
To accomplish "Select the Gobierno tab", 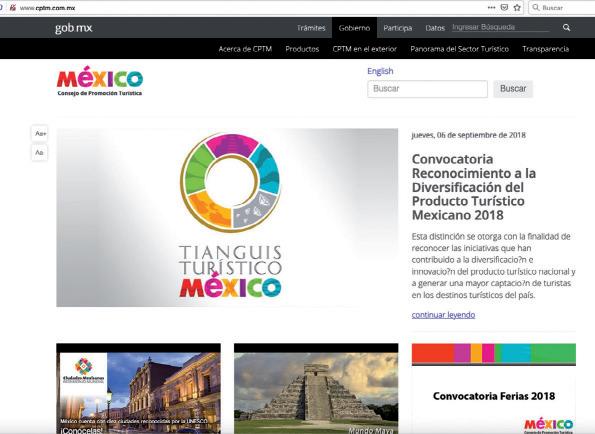I will 354,28.
